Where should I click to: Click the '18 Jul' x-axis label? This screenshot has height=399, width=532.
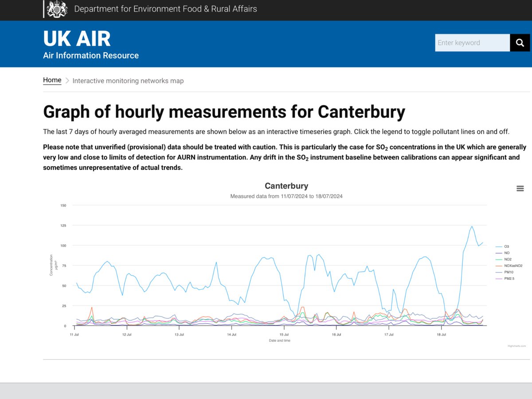click(441, 334)
